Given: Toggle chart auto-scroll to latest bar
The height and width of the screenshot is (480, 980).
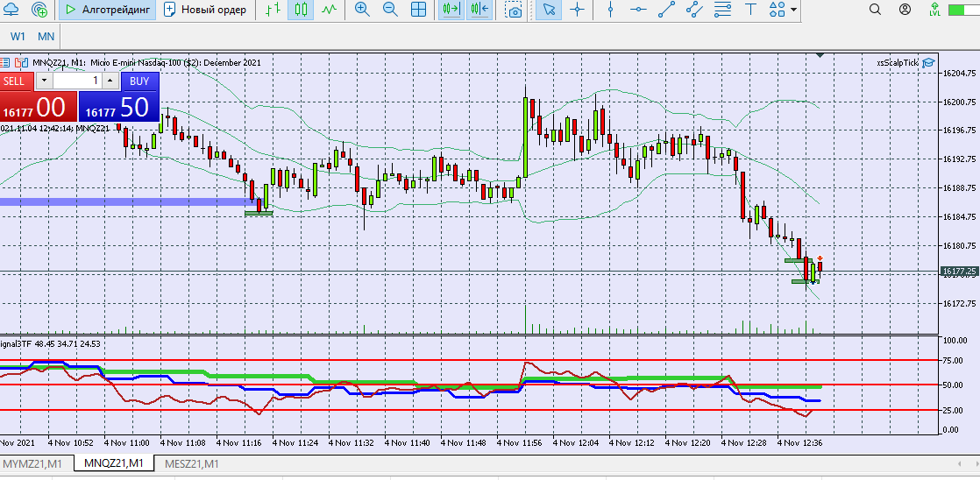Looking at the screenshot, I should (451, 10).
